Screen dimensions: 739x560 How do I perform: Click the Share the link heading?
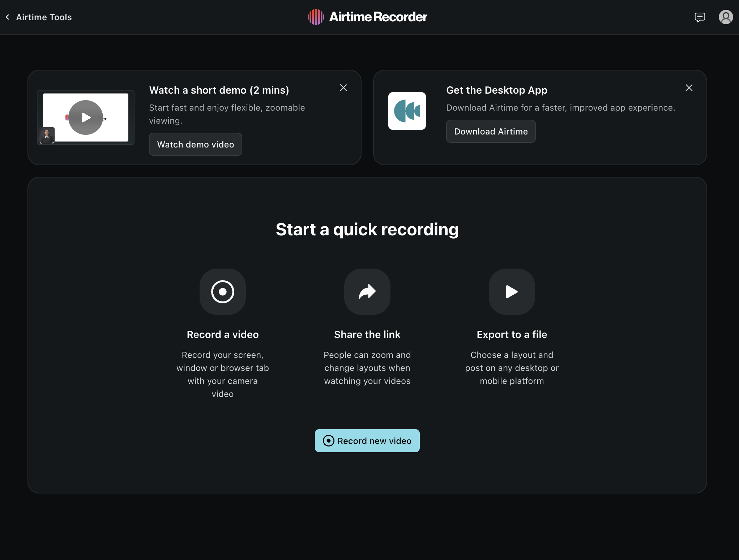coord(367,334)
